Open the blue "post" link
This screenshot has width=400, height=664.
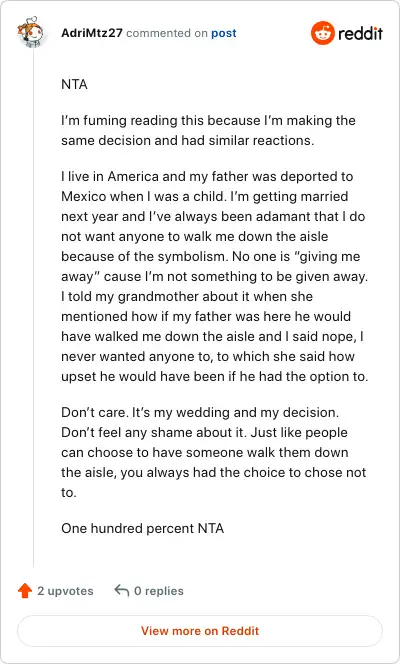pos(224,33)
